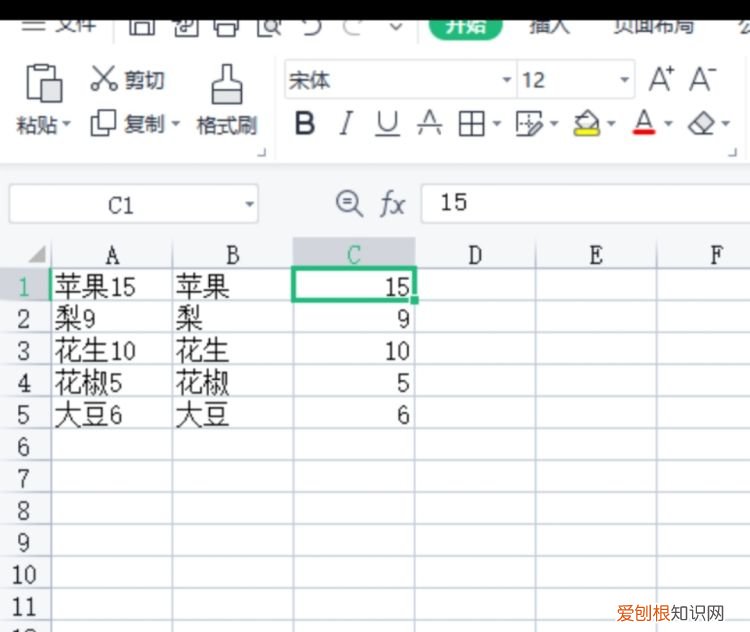Decrease font size with A- icon
This screenshot has height=632, width=750.
click(703, 79)
